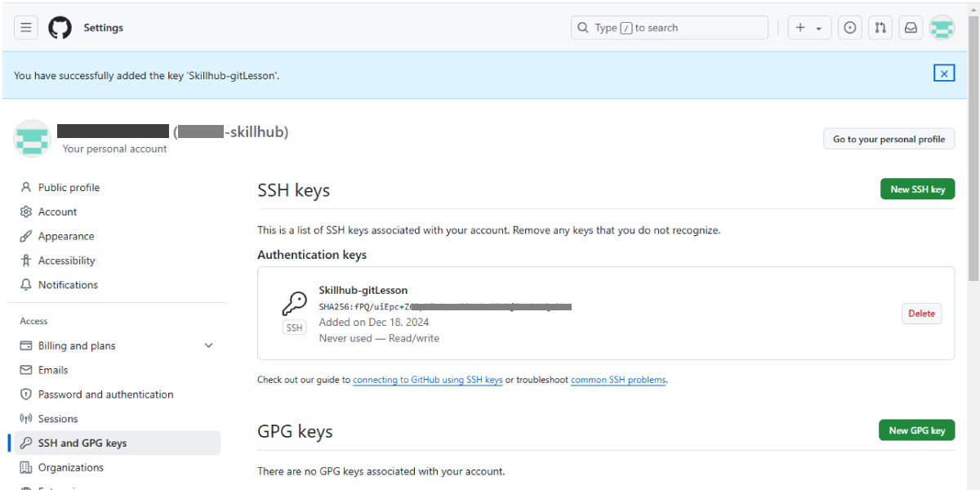This screenshot has height=490, width=980.
Task: Click the Account gear icon
Action: pyautogui.click(x=25, y=212)
